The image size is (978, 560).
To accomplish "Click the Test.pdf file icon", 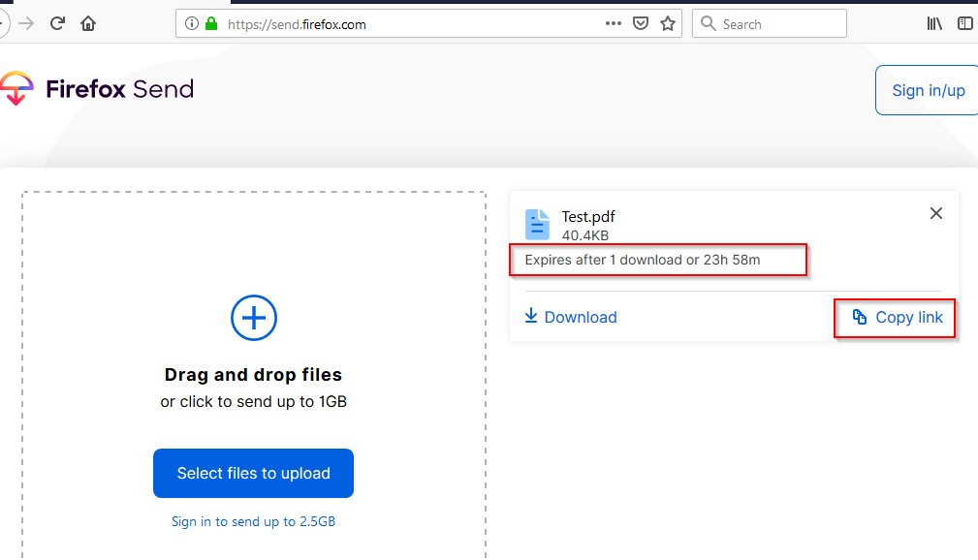I will [537, 224].
